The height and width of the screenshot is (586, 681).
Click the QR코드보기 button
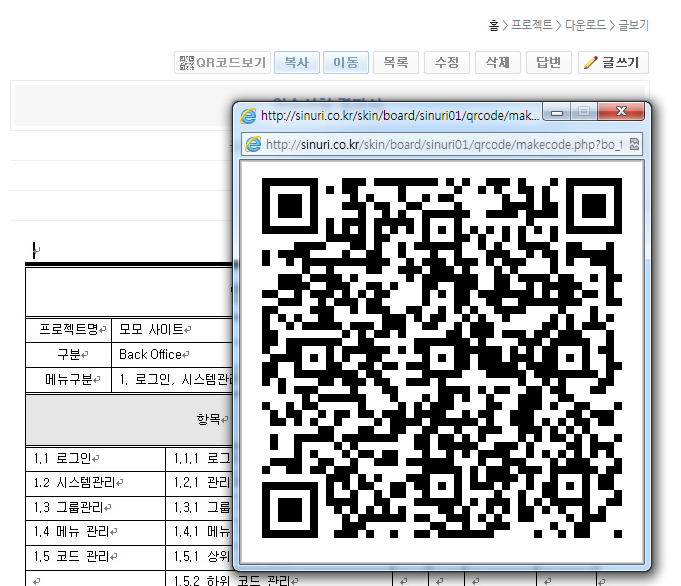(223, 62)
